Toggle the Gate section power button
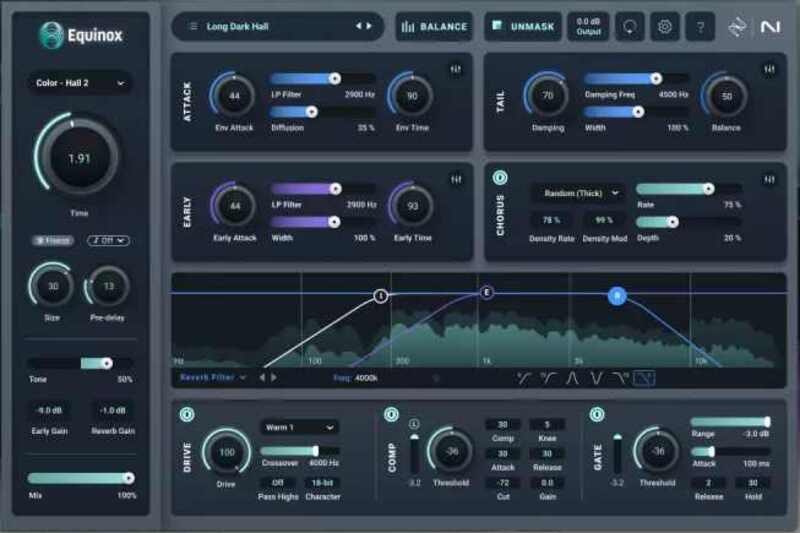The height and width of the screenshot is (533, 800). pos(597,414)
